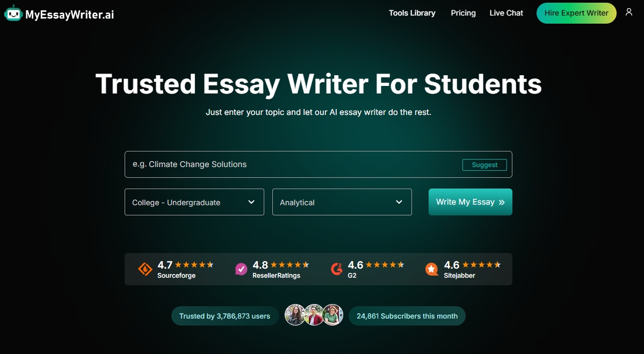Click the Sourceforge rating icon

tap(145, 269)
